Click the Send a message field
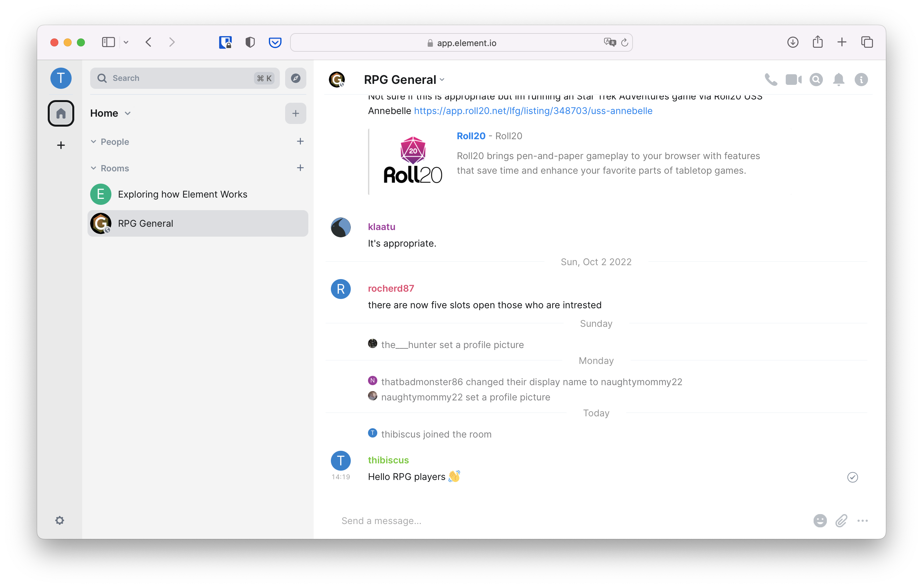 click(x=537, y=520)
